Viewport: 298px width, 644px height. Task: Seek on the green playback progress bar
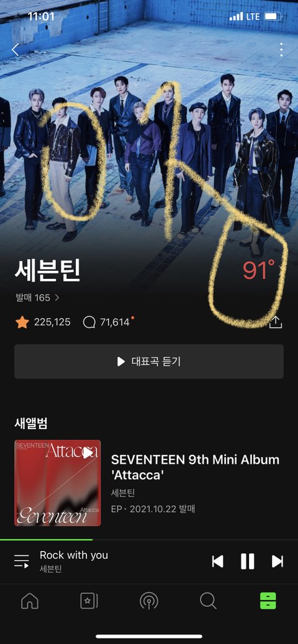pyautogui.click(x=149, y=540)
